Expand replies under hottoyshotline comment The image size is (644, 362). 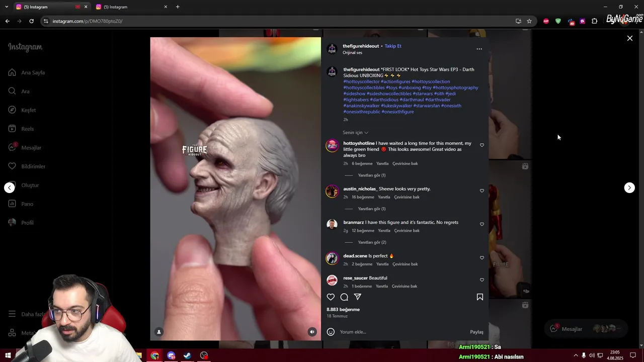point(371,175)
